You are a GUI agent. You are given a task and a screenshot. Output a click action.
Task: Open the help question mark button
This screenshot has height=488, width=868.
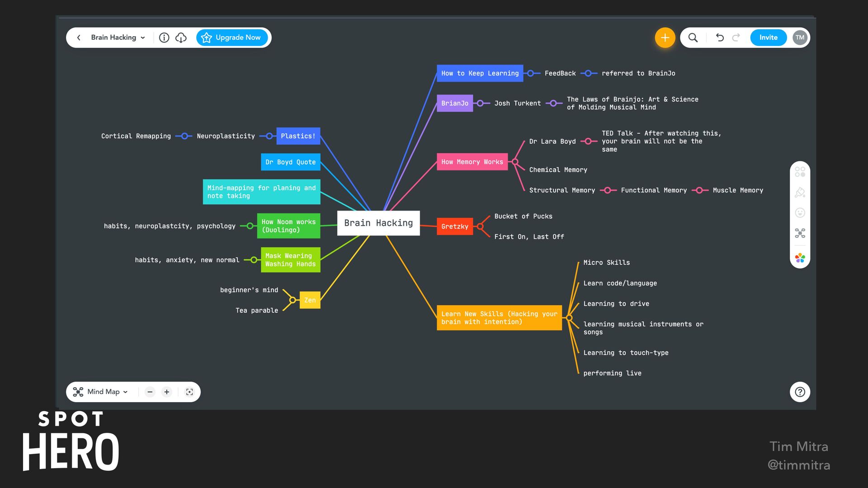pyautogui.click(x=800, y=392)
